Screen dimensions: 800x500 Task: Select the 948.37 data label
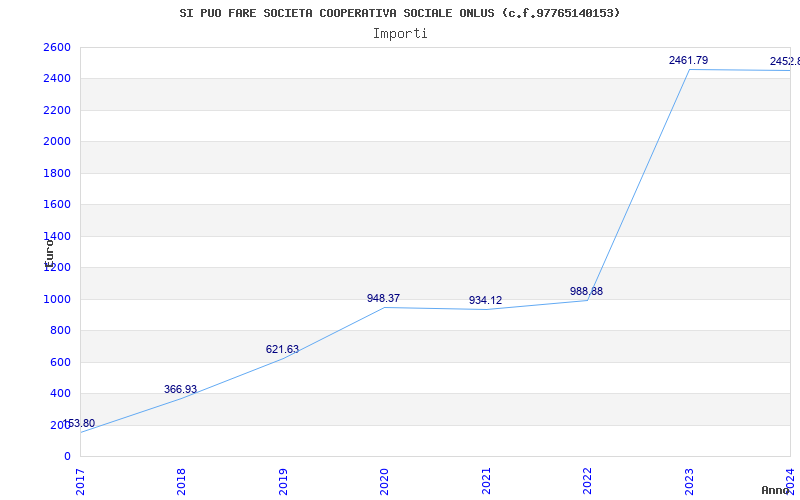[383, 298]
